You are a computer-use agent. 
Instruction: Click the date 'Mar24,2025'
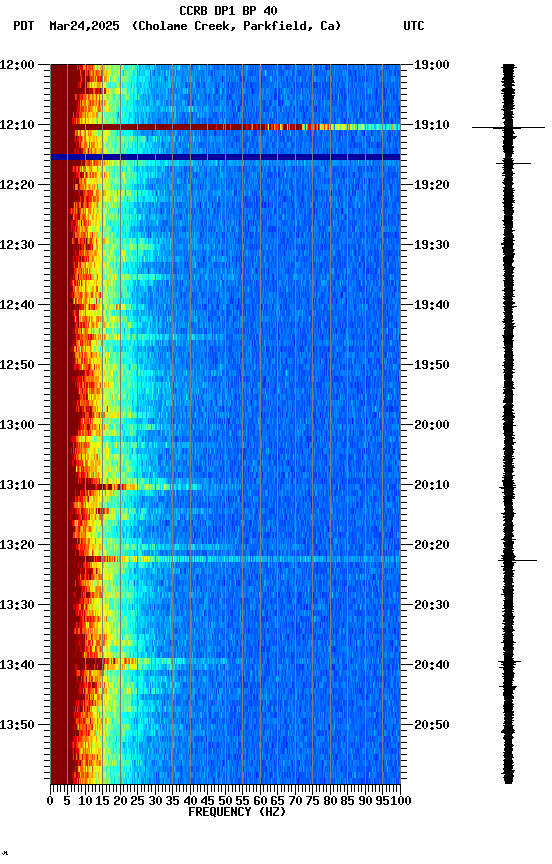(84, 26)
